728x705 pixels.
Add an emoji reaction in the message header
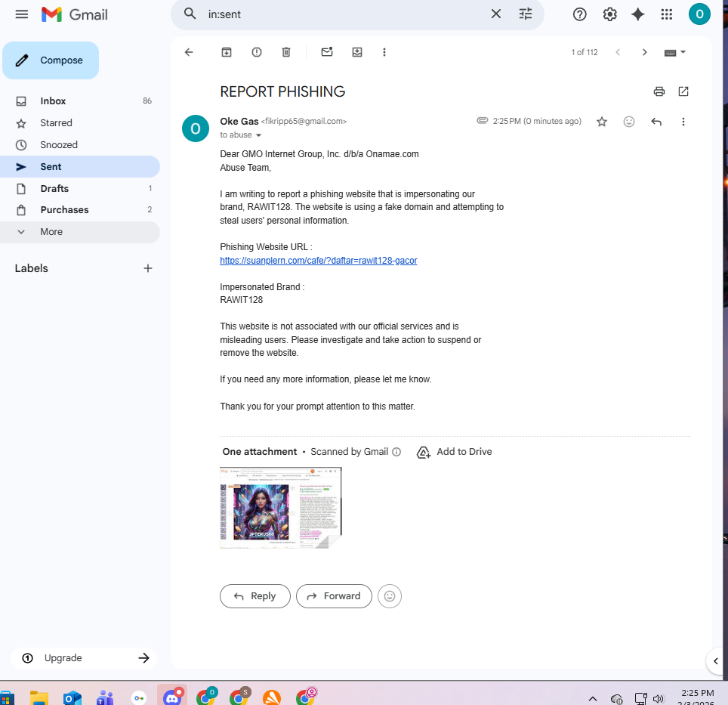click(628, 122)
